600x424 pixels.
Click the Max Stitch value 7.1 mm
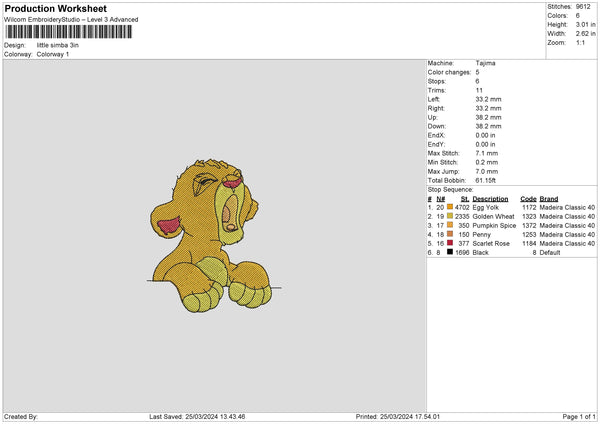pyautogui.click(x=487, y=153)
